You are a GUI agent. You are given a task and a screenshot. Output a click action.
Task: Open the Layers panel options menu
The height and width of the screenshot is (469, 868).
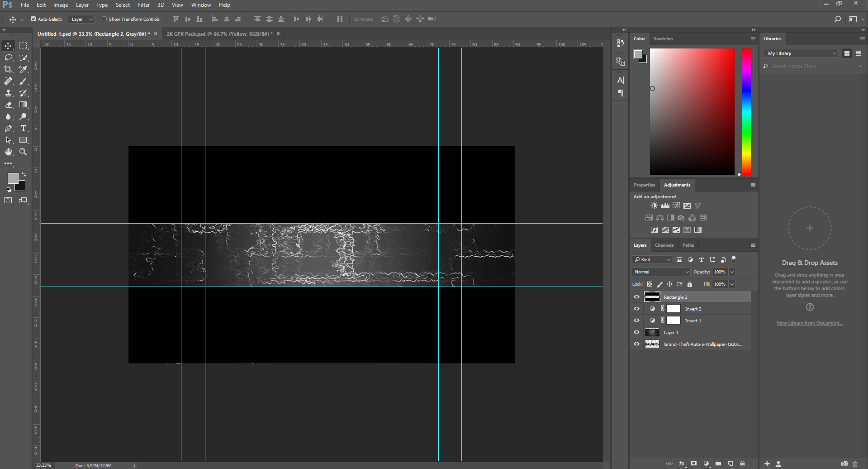tap(753, 245)
